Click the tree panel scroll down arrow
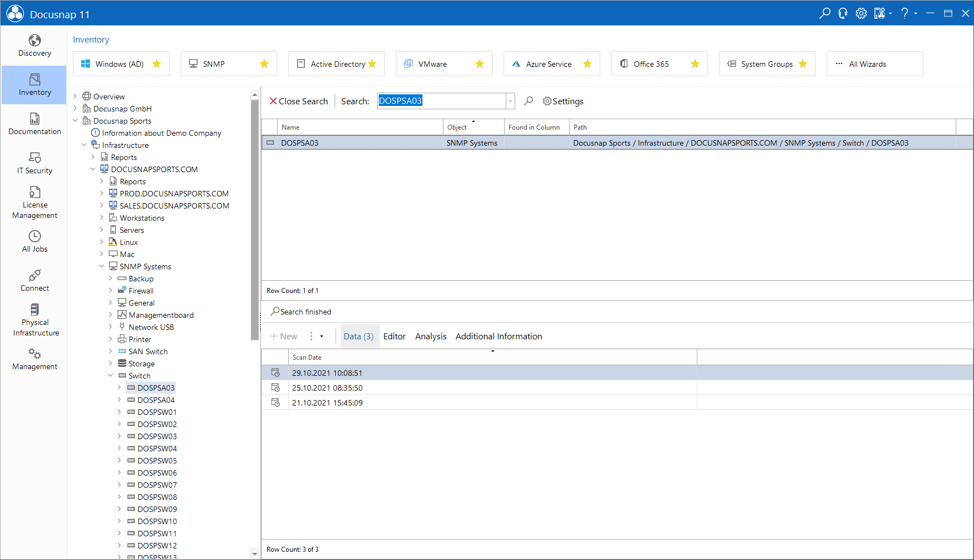The height and width of the screenshot is (560, 974). [x=255, y=553]
